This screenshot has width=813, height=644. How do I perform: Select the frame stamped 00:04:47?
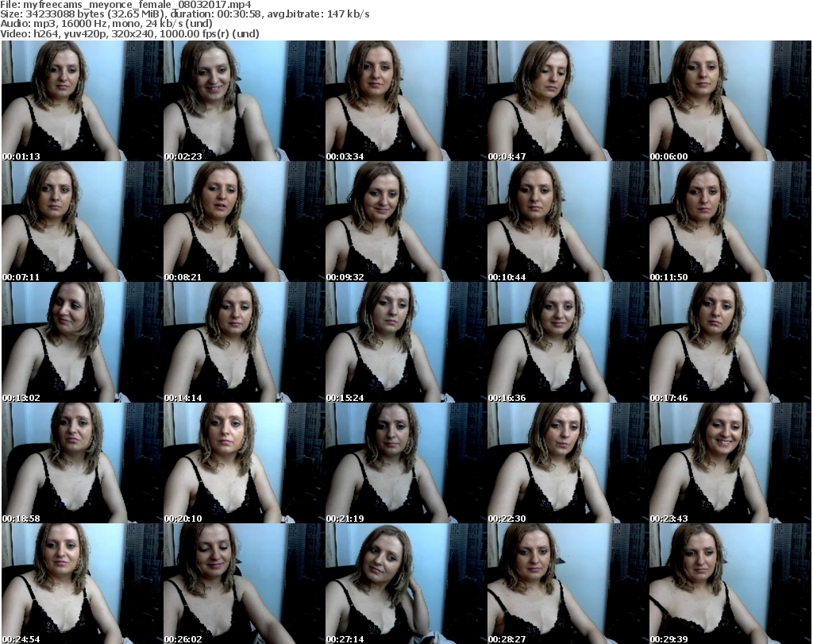click(568, 101)
